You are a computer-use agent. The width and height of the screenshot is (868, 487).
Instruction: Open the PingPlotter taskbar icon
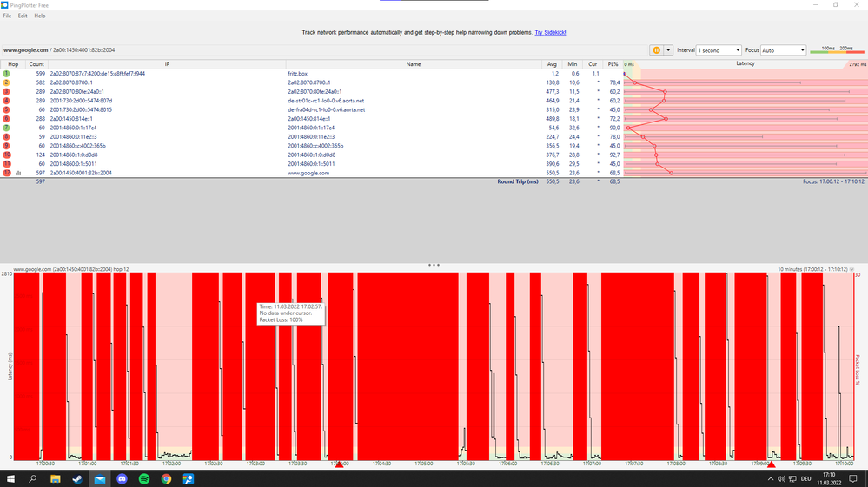coord(189,478)
